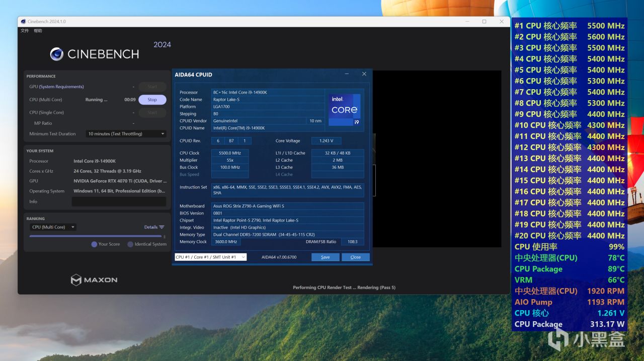The width and height of the screenshot is (644, 361).
Task: Click the Maxon logo
Action: (x=94, y=280)
